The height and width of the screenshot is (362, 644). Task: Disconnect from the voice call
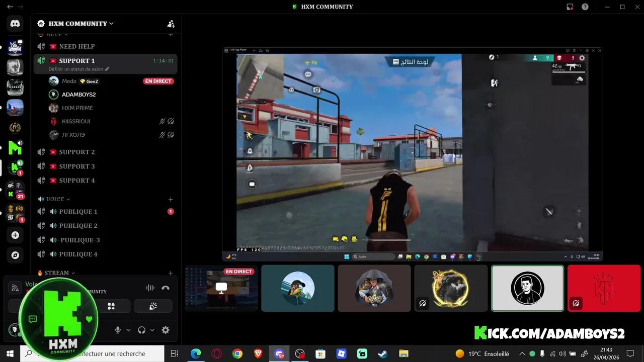pyautogui.click(x=166, y=288)
